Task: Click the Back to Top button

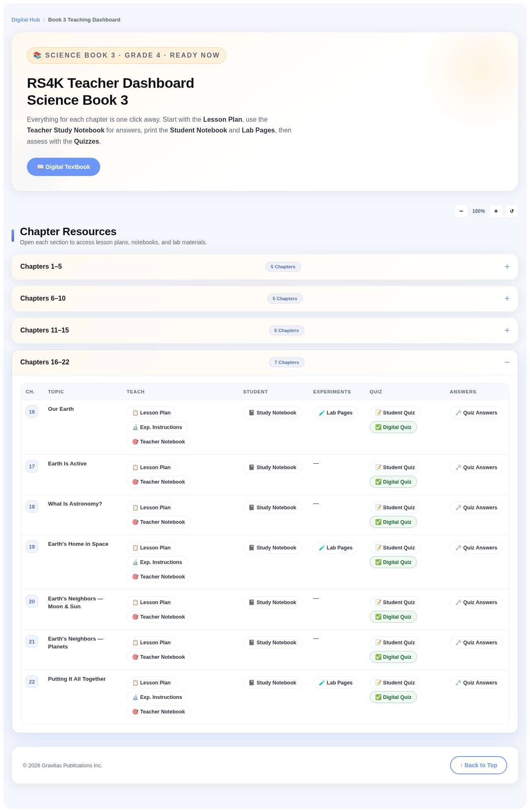Action: coord(479,765)
